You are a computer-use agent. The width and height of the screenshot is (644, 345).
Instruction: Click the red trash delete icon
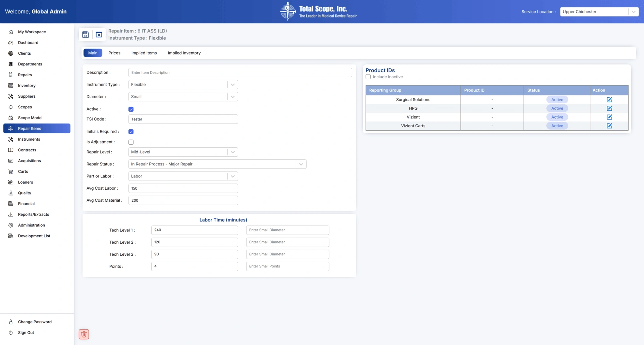coord(84,334)
